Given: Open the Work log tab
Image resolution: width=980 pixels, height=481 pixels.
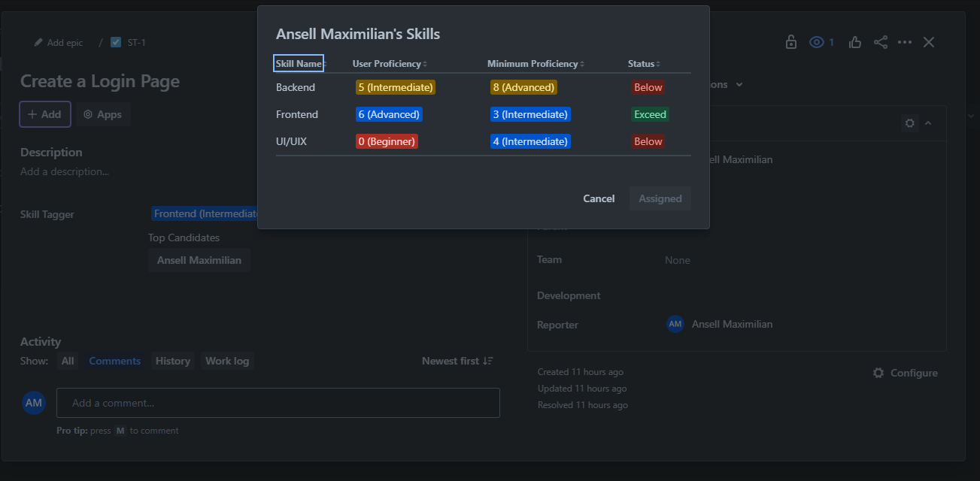Looking at the screenshot, I should coord(227,360).
